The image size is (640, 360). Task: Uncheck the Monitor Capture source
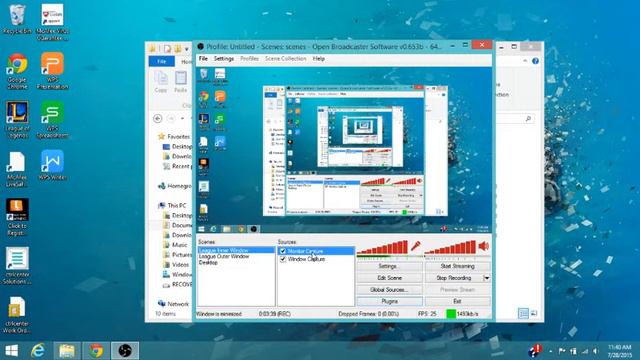pyautogui.click(x=283, y=251)
